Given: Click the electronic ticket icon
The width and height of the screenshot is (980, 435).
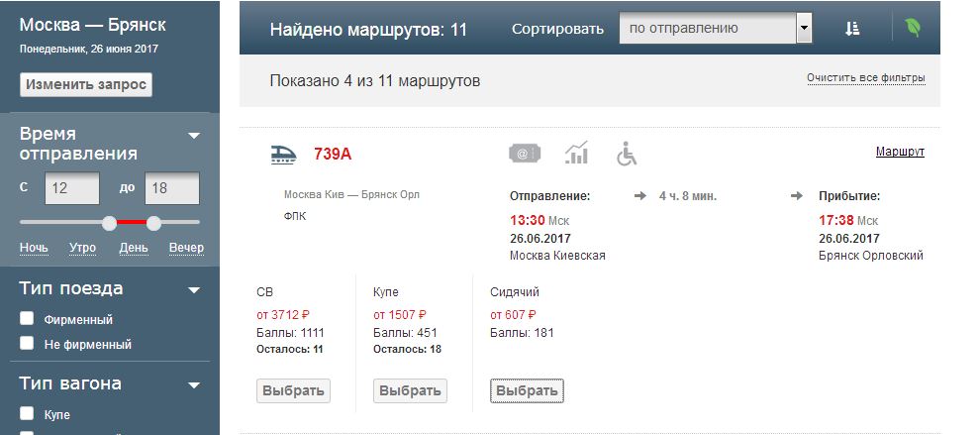Looking at the screenshot, I should [x=525, y=154].
